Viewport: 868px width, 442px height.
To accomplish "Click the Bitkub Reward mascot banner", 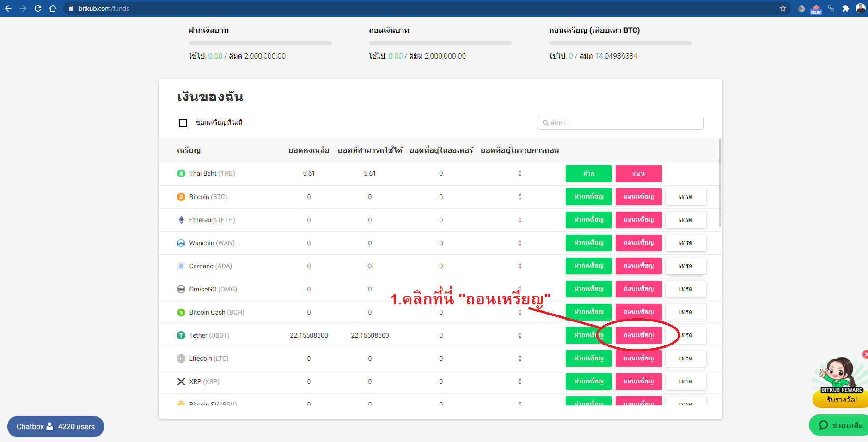I will tap(840, 382).
